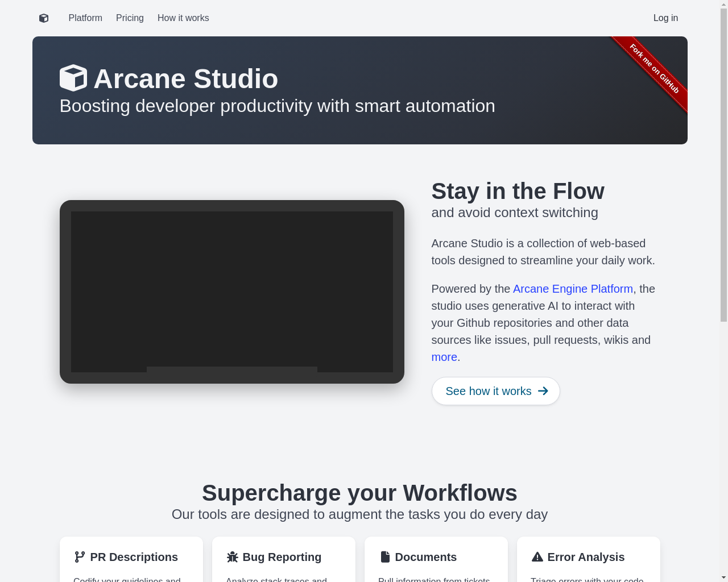Click the PR Descriptions branch icon
728x582 pixels.
point(80,557)
